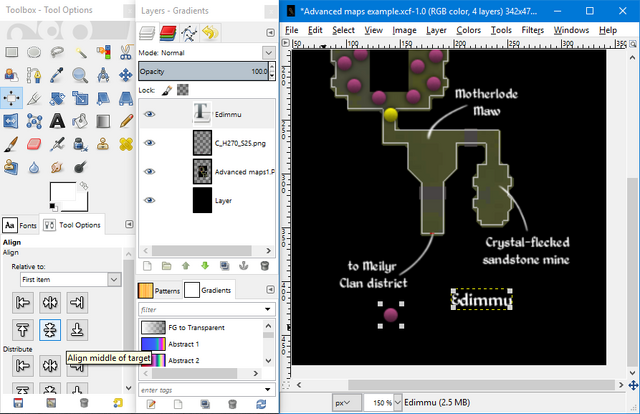This screenshot has height=414, width=640.
Task: Click the gradients filter input field
Action: coord(201,309)
